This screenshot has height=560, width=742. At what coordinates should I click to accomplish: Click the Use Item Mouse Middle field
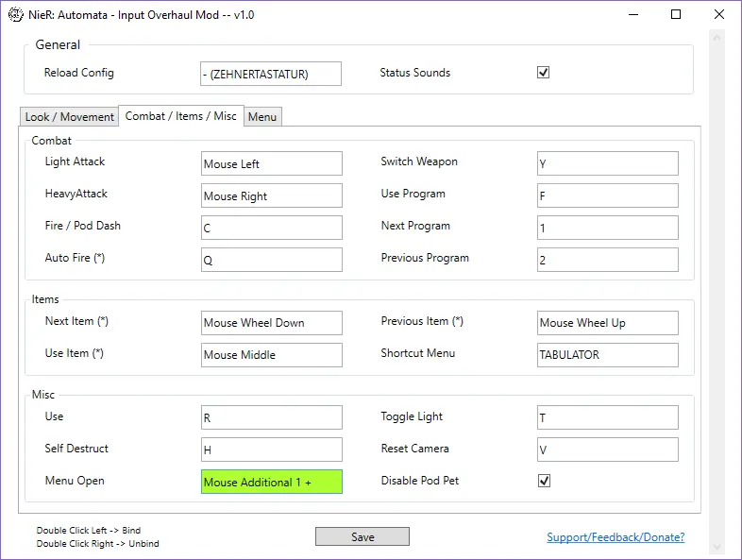272,355
